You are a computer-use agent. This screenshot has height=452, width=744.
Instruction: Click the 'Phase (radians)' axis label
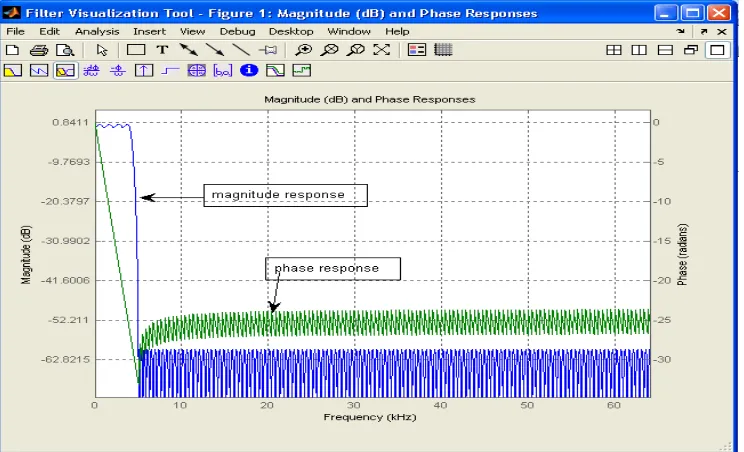[682, 255]
